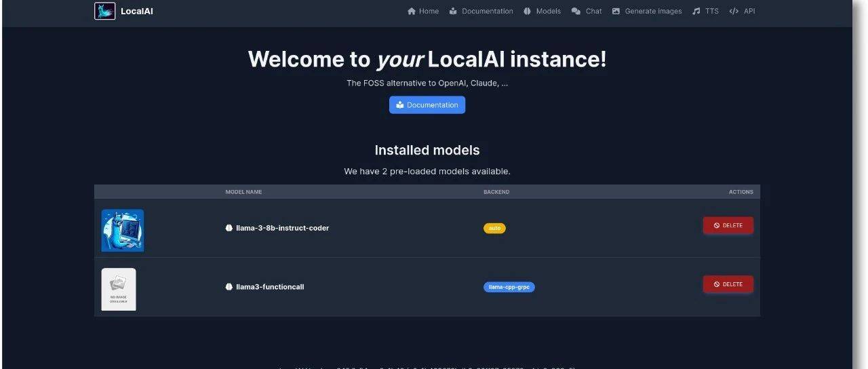Open Documentation in the top navigation bar
Viewport: 868px width, 369px height.
pyautogui.click(x=481, y=12)
